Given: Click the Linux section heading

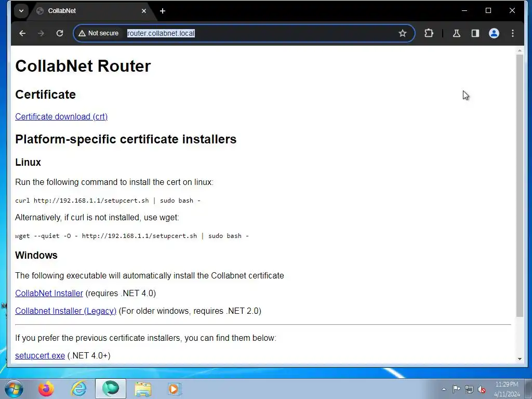Looking at the screenshot, I should 28,162.
